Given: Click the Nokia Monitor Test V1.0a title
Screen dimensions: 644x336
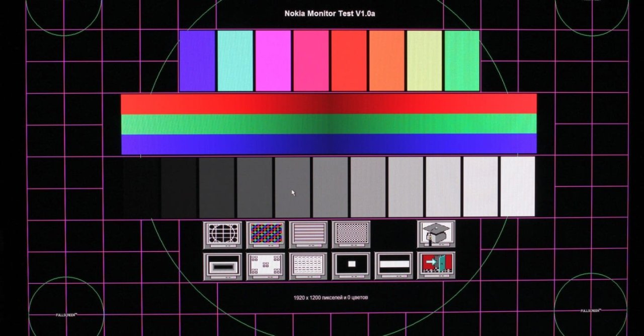Looking at the screenshot, I should pyautogui.click(x=330, y=14).
